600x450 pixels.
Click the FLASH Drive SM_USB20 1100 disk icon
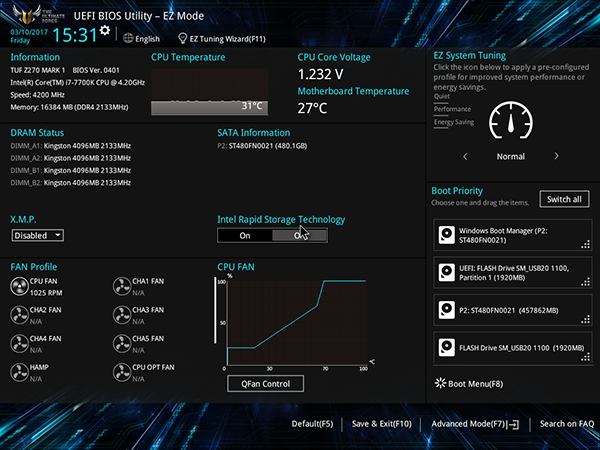[447, 347]
